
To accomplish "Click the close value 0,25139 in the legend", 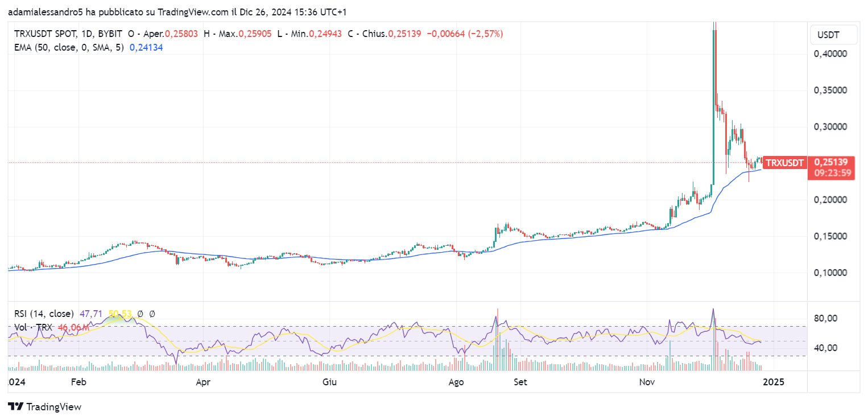I will tap(404, 34).
